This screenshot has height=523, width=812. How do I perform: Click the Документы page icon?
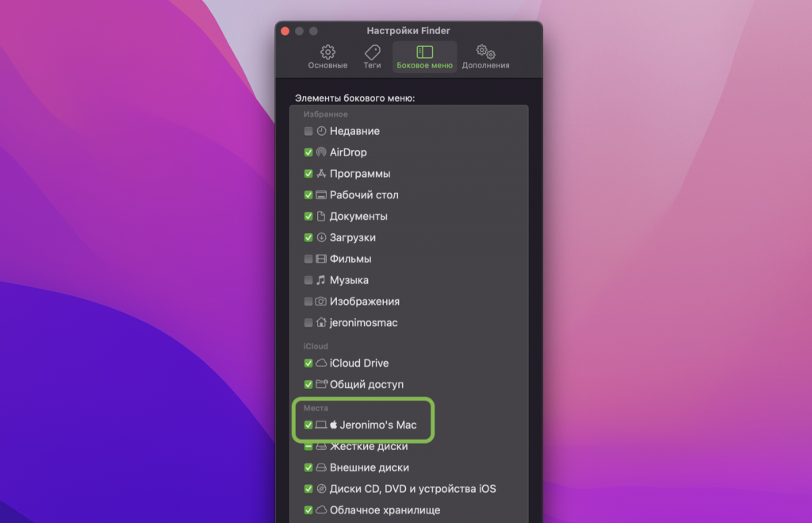click(x=321, y=216)
